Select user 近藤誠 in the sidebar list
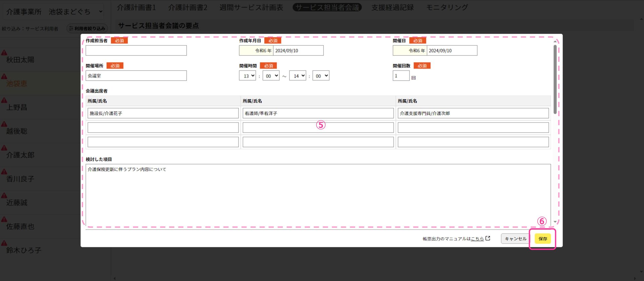Viewport: 644px width, 281px height. tap(17, 203)
